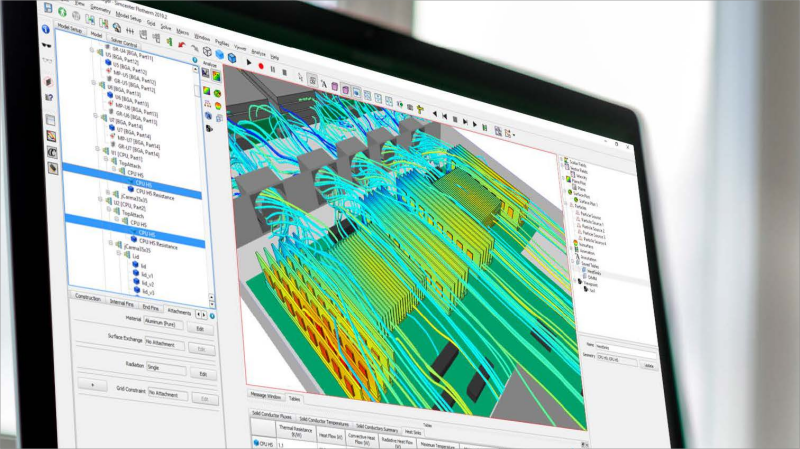Switch to the Solver Control tab
This screenshot has height=449, width=800.
click(124, 41)
